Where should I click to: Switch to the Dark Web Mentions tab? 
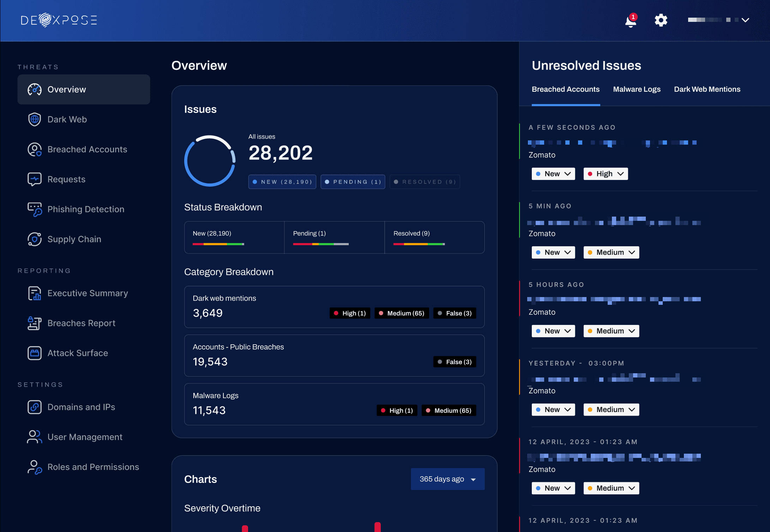[x=707, y=89]
